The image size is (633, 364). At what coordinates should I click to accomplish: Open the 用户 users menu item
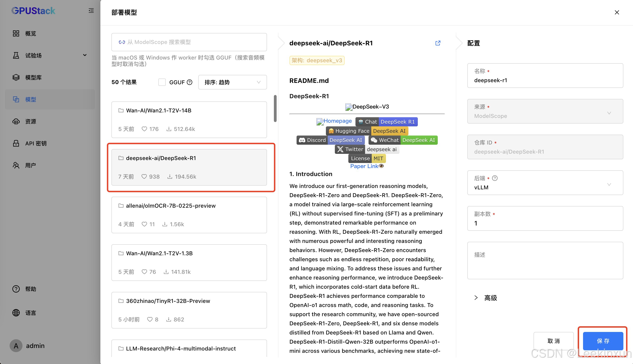30,165
